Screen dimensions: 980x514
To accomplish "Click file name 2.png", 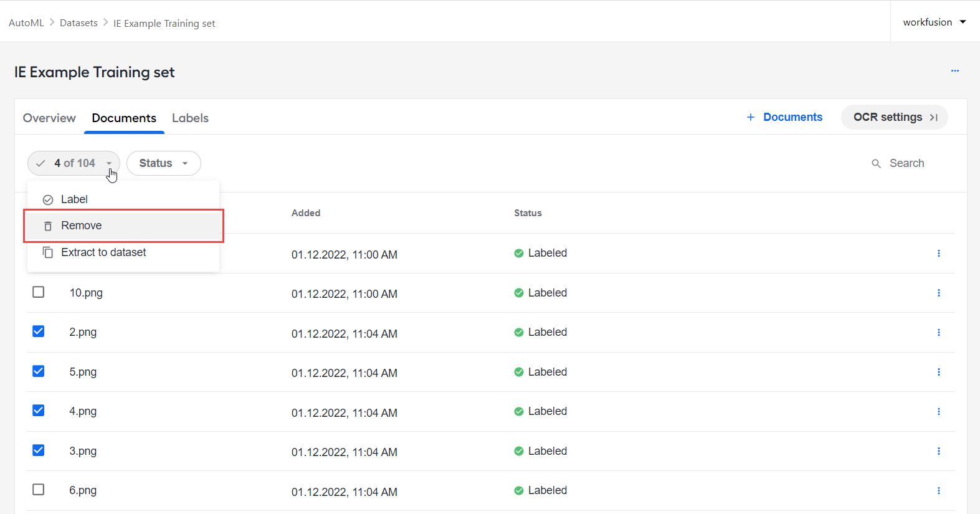I will click(x=83, y=332).
